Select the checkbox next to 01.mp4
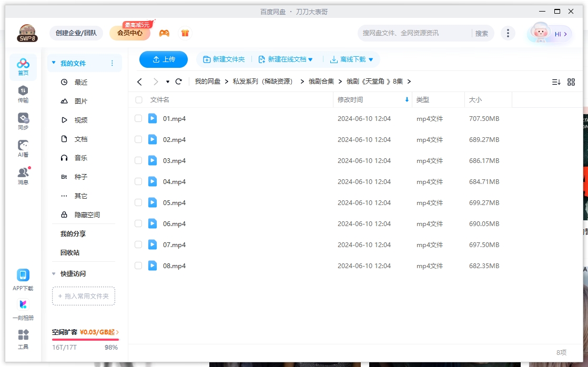 [138, 118]
